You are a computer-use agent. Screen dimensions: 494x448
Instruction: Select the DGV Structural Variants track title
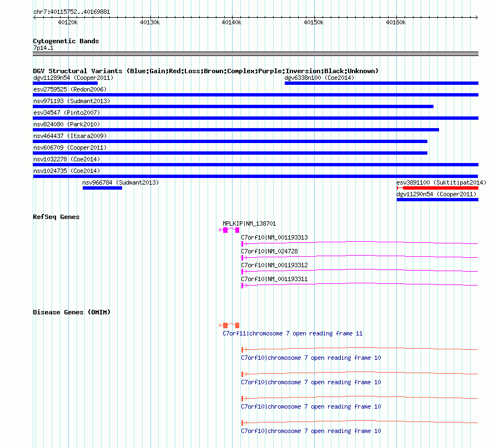pos(206,71)
